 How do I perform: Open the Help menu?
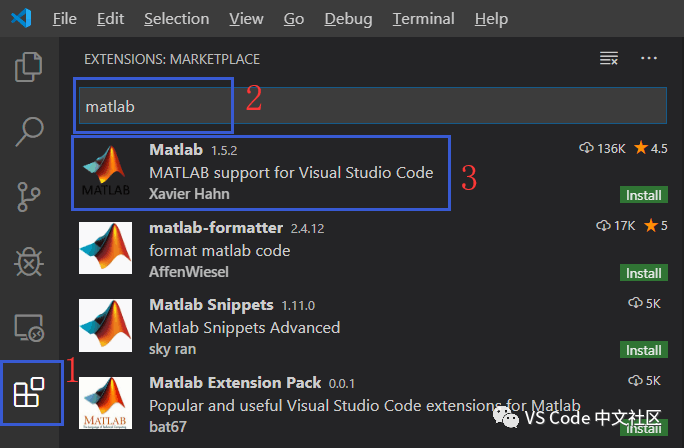tap(491, 19)
